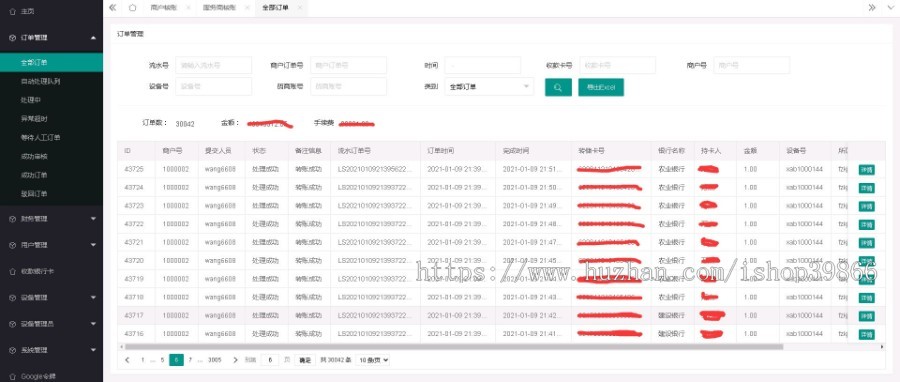Go to page 1 in the pagination
This screenshot has height=382, width=900.
143,360
